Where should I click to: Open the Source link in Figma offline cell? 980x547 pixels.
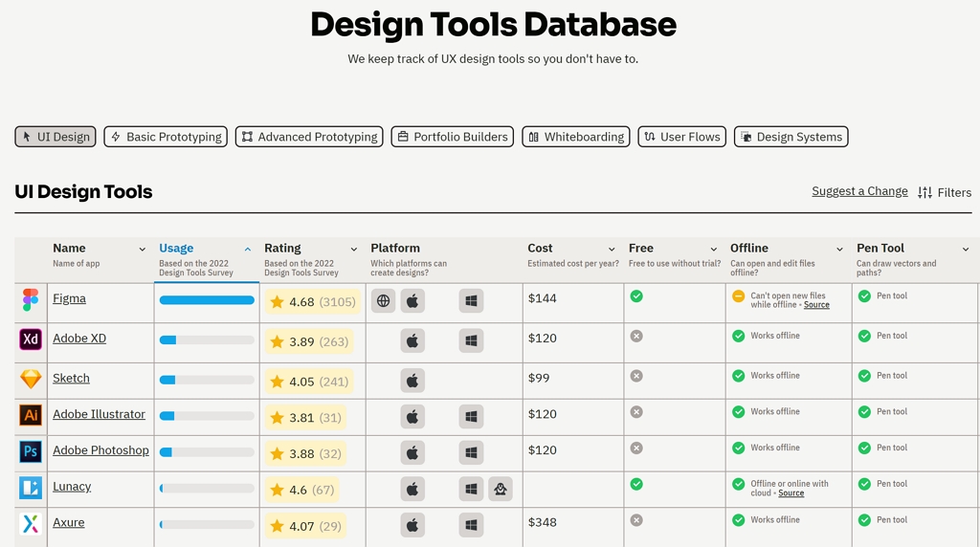(816, 305)
